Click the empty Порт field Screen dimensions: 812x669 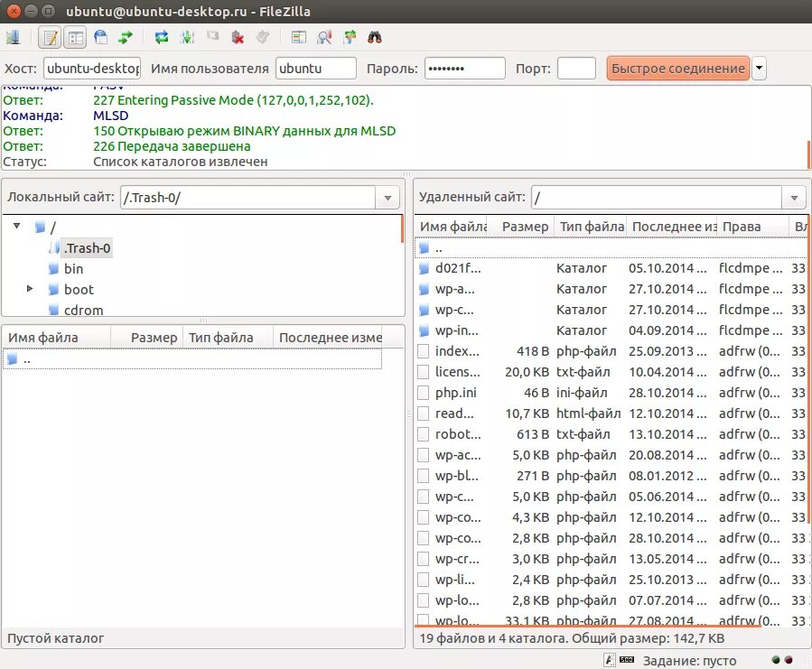click(x=576, y=69)
